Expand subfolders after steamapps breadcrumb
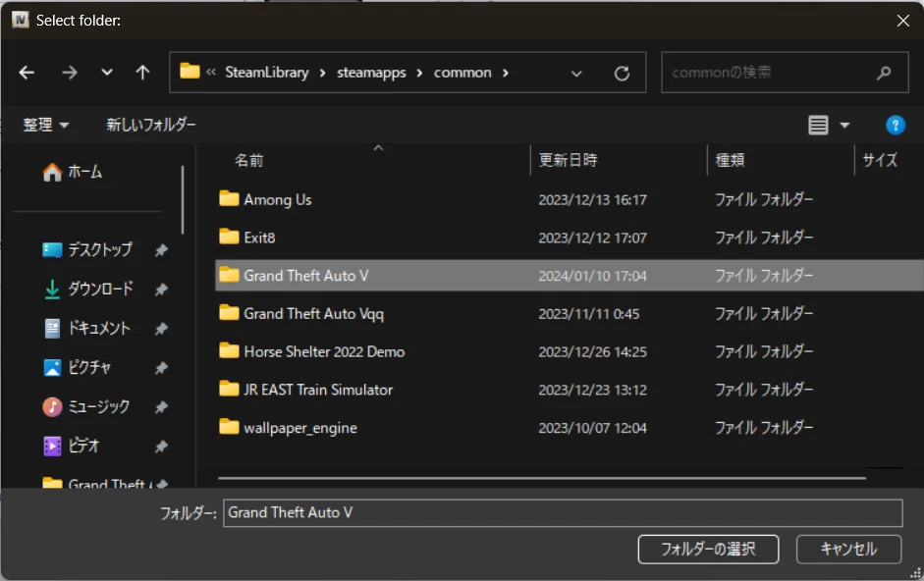The image size is (924, 581). (419, 73)
